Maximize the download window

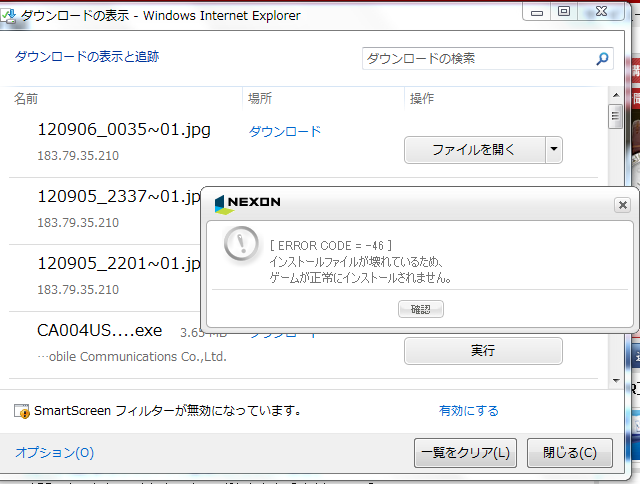tap(564, 11)
